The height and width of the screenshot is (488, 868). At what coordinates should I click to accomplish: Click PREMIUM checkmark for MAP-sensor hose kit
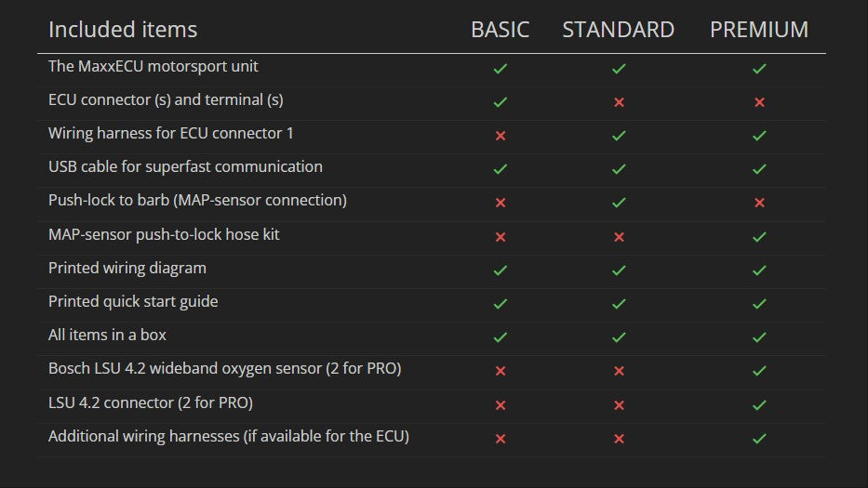click(x=759, y=237)
